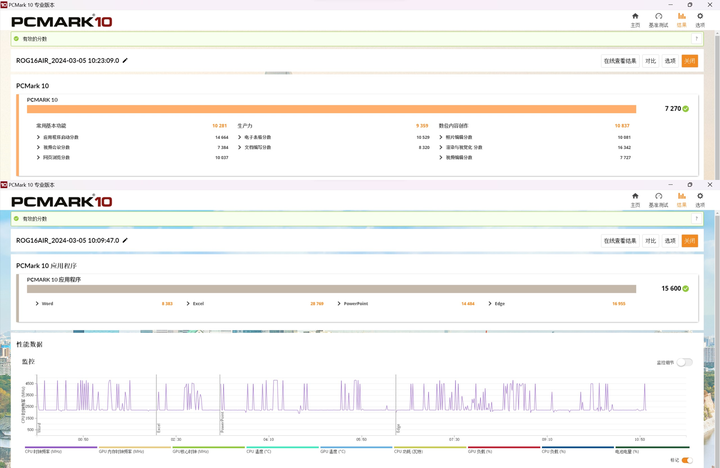Maximize the upper PCMark 10 window
720x468 pixels.
point(690,5)
